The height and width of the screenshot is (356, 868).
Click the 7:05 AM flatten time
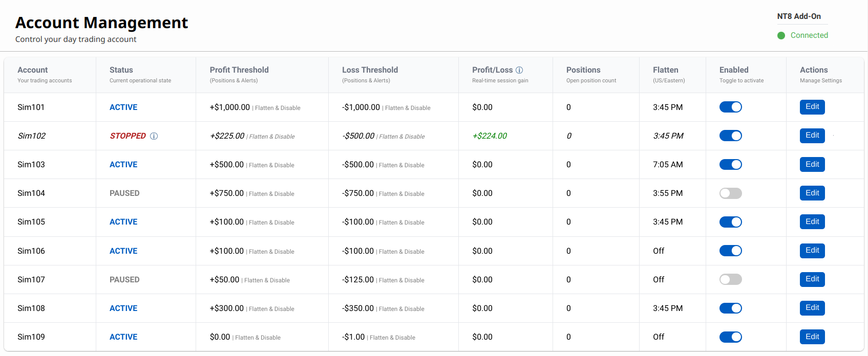(x=668, y=165)
